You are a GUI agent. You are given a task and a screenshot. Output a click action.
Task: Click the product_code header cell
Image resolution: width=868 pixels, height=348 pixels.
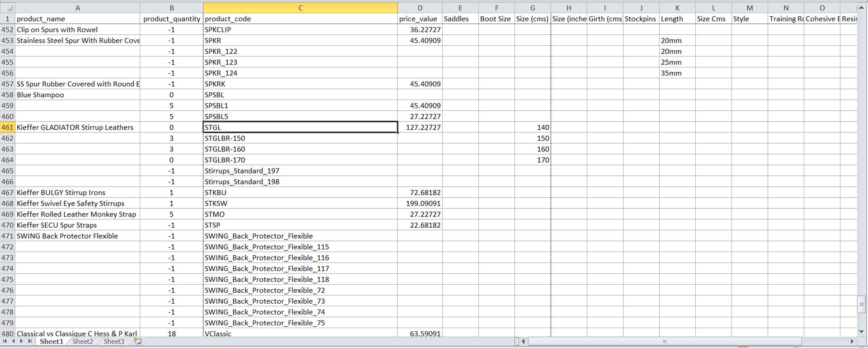point(301,19)
